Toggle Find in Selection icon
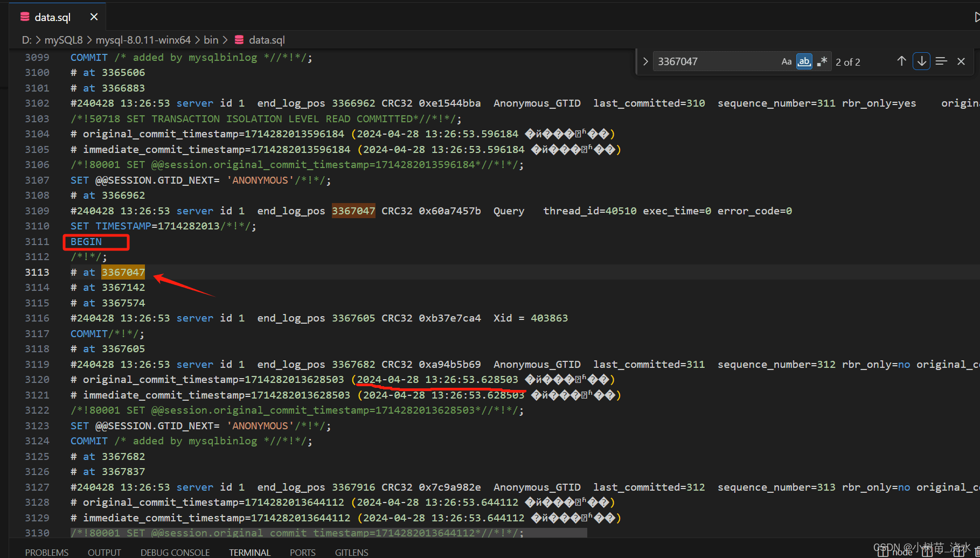Image resolution: width=980 pixels, height=558 pixels. pyautogui.click(x=941, y=61)
